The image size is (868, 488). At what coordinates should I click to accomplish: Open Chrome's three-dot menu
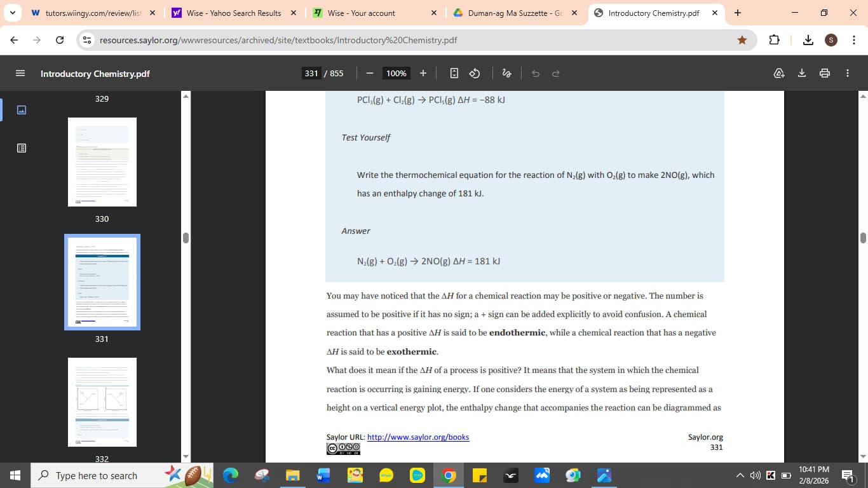[854, 40]
